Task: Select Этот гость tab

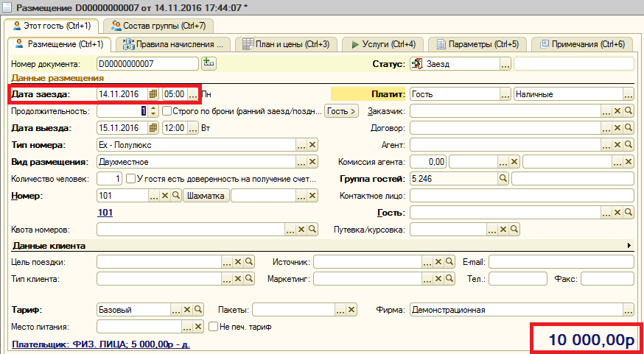Action: coord(52,26)
